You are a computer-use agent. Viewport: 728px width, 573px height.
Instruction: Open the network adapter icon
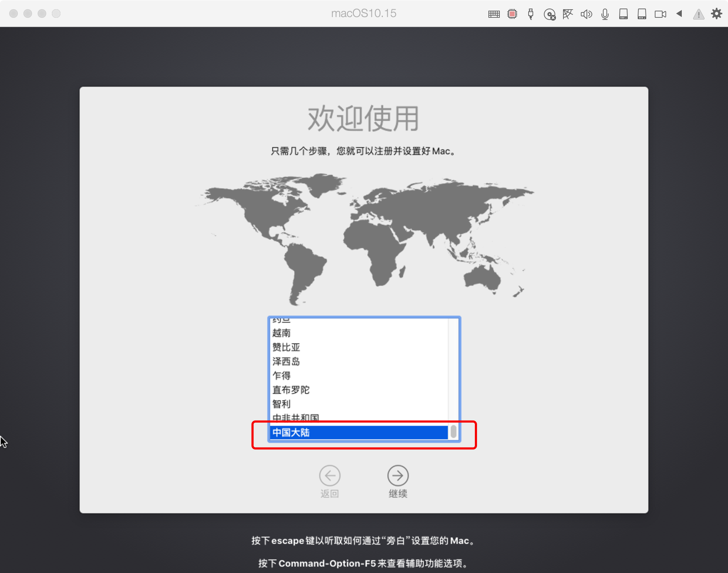568,14
